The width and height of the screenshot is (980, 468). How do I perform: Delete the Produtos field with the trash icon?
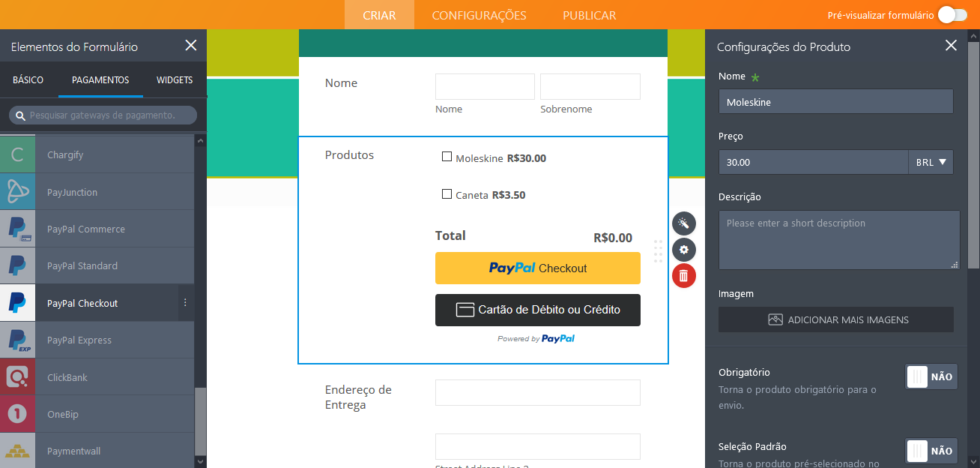pos(683,276)
